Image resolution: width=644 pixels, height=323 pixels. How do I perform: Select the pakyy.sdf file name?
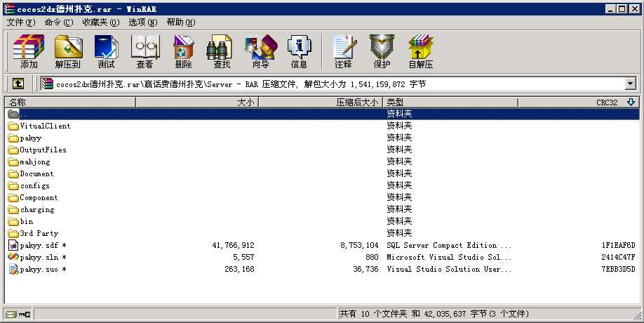[x=43, y=245]
